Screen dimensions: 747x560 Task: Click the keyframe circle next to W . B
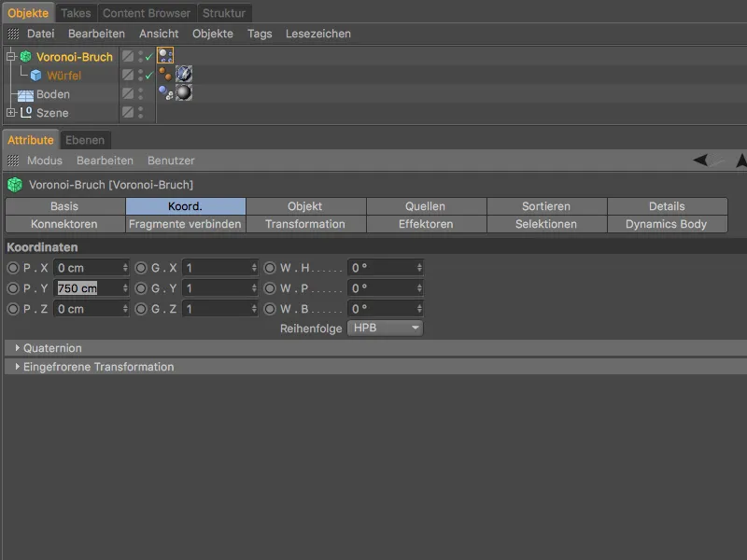[270, 309]
